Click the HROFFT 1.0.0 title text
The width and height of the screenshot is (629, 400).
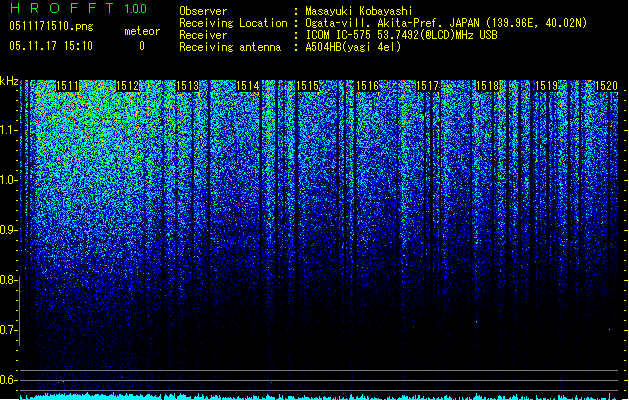[78, 8]
